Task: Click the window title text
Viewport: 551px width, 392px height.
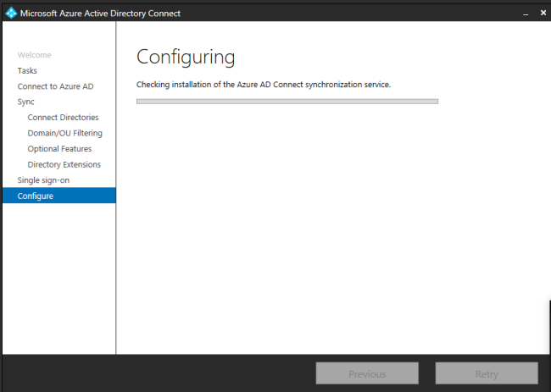Action: tap(100, 14)
